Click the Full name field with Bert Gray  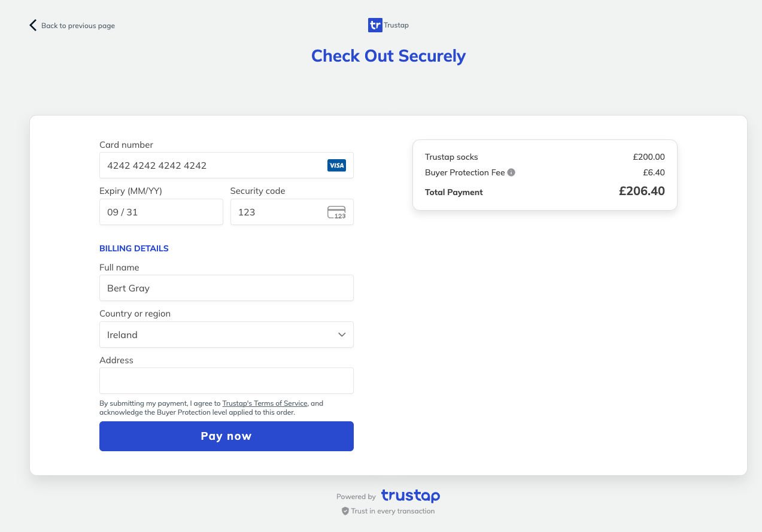tap(226, 288)
